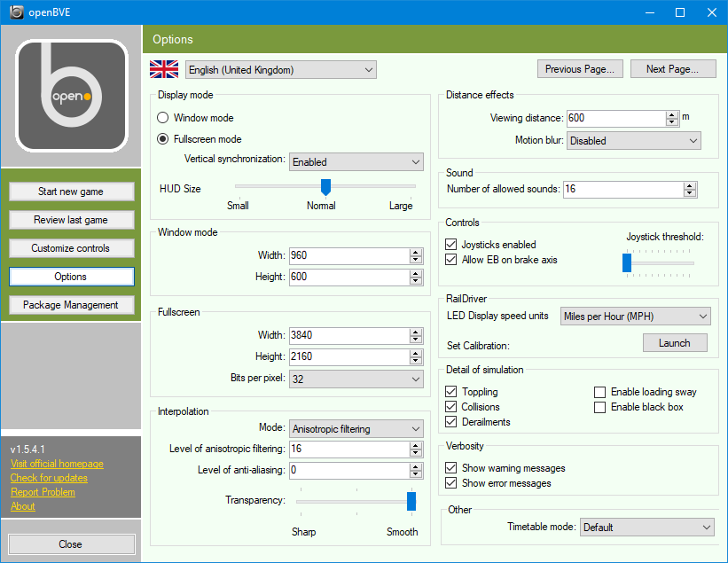Viewport: 728px width, 563px height.
Task: Select the Window mode radio button
Action: 162,117
